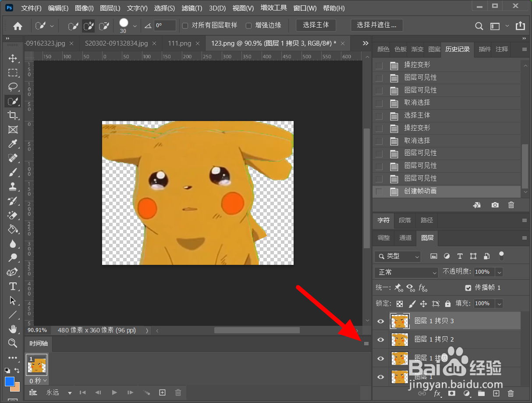Select the Blur tool droplet icon
This screenshot has height=403, width=532.
[x=13, y=243]
